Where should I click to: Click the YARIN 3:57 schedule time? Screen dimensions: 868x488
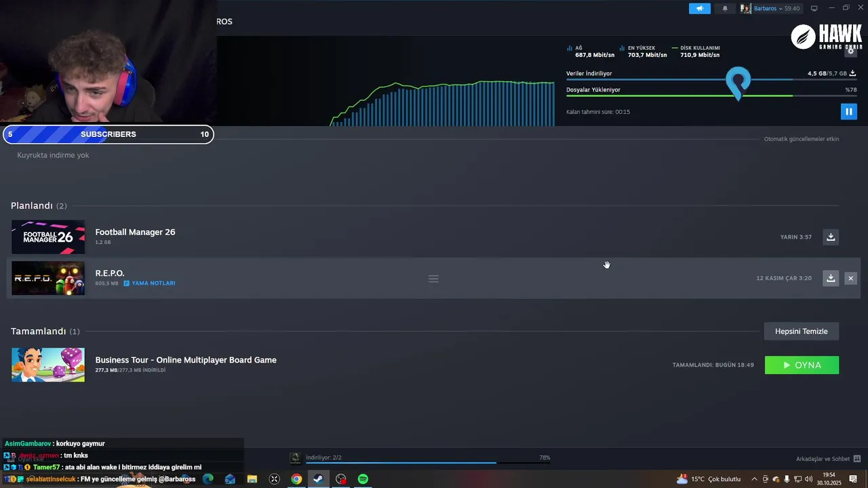pyautogui.click(x=796, y=237)
